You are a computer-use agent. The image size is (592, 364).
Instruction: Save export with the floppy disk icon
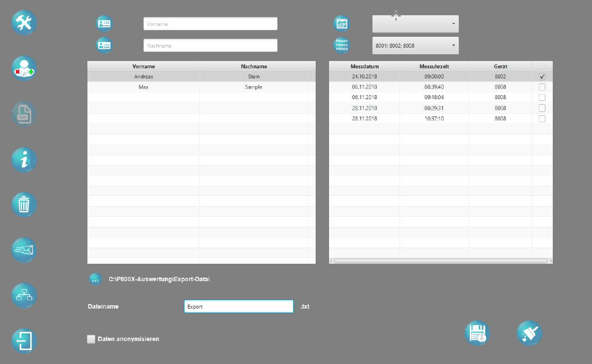tap(477, 334)
